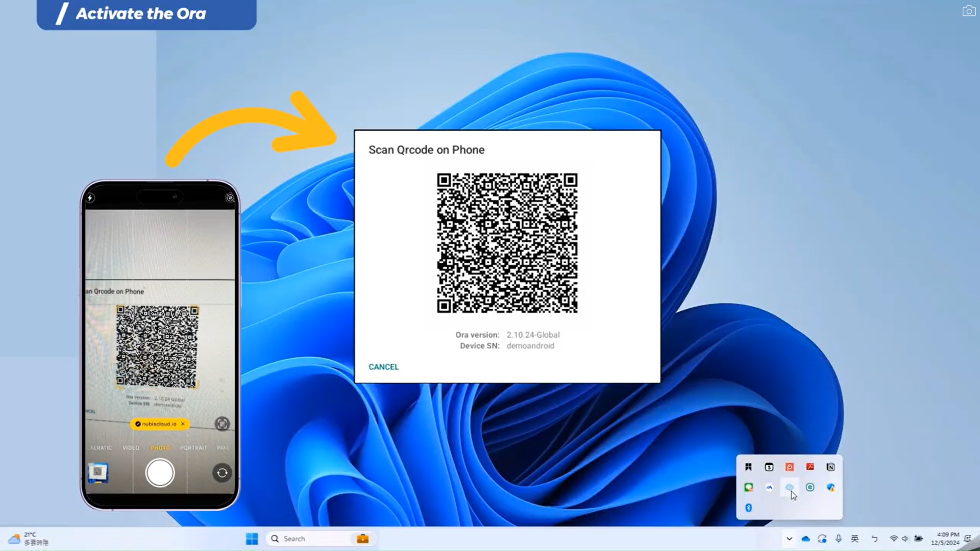980x551 pixels.
Task: Open the calendar icon in tray overflow
Action: coord(769,467)
